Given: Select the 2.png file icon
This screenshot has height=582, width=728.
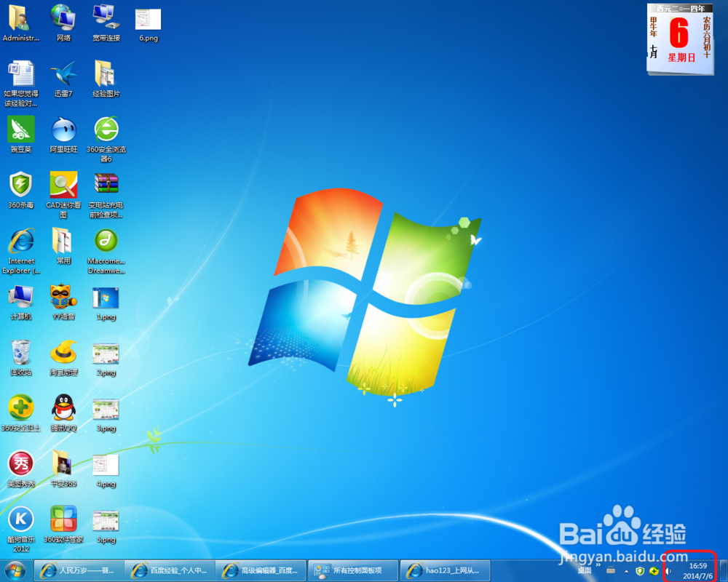Looking at the screenshot, I should [x=106, y=359].
